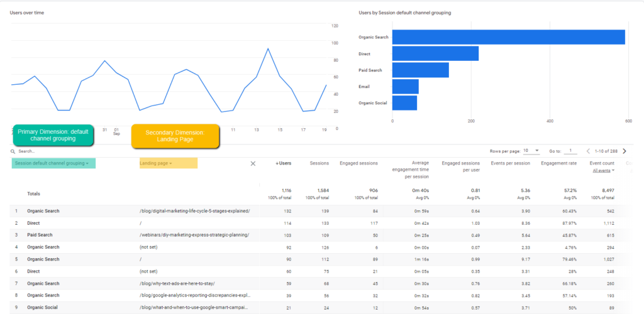Screen dimensions: 644x314
Task: Click landing page /blog/google-analytics-reporting-discrepancies
Action: click(x=195, y=296)
